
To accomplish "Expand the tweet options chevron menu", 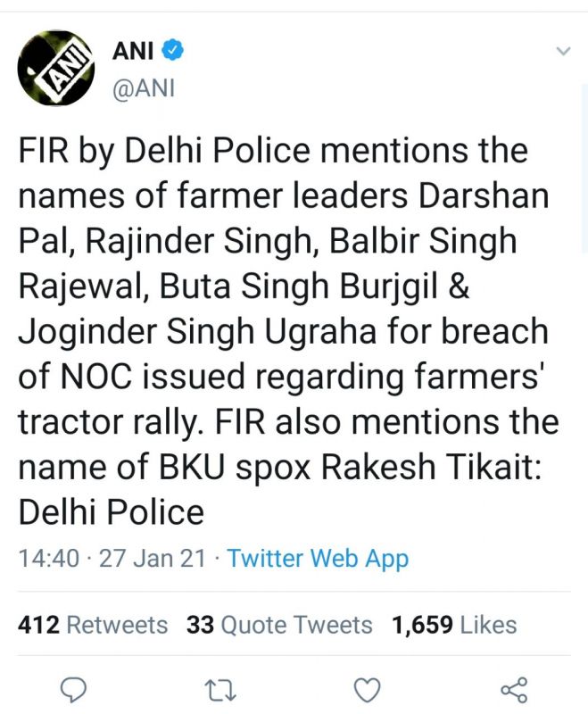I will click(562, 52).
